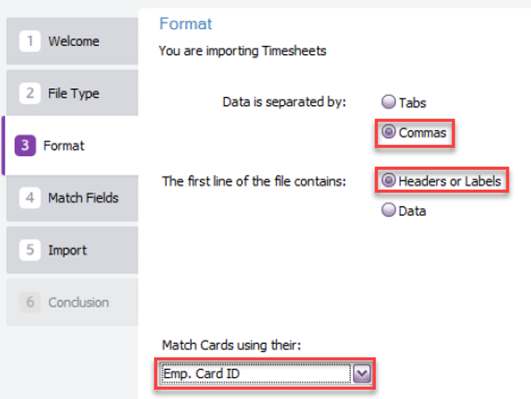Open the Match Fields step

pos(72,198)
